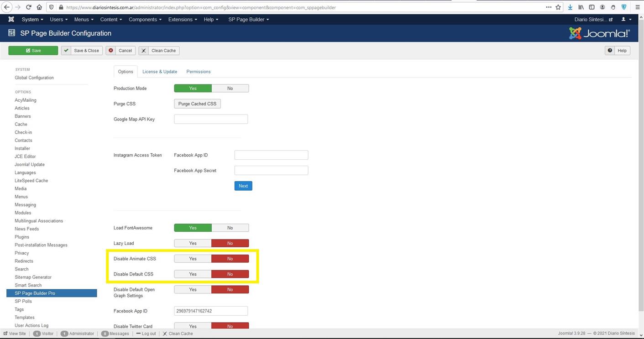Image resolution: width=644 pixels, height=339 pixels.
Task: Set Disable Animate CSS to Yes
Action: 193,259
